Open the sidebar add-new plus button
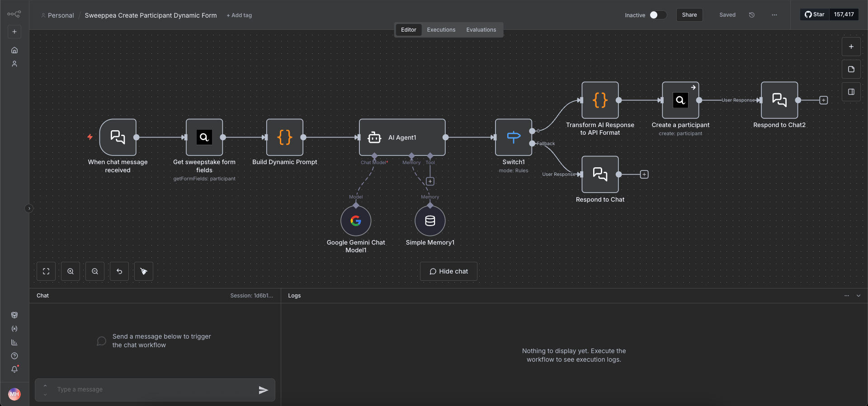 click(14, 32)
